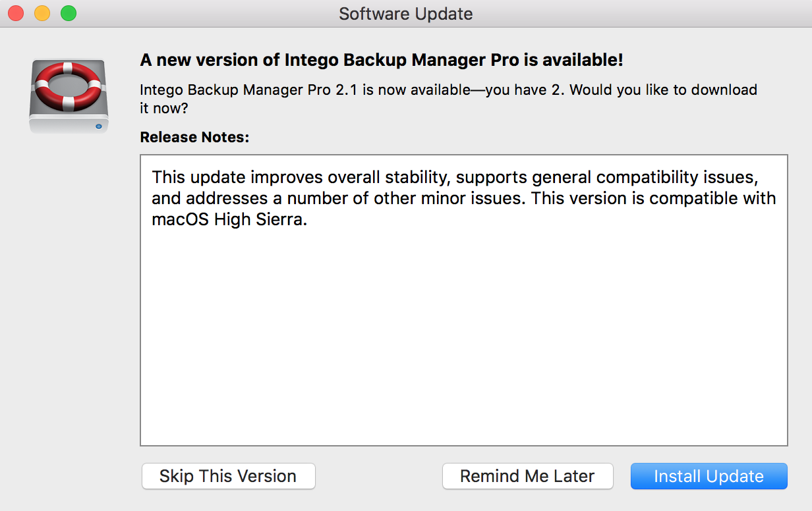Click the 'This version is compatible with' phrase
Image resolution: width=812 pixels, height=511 pixels.
(654, 198)
